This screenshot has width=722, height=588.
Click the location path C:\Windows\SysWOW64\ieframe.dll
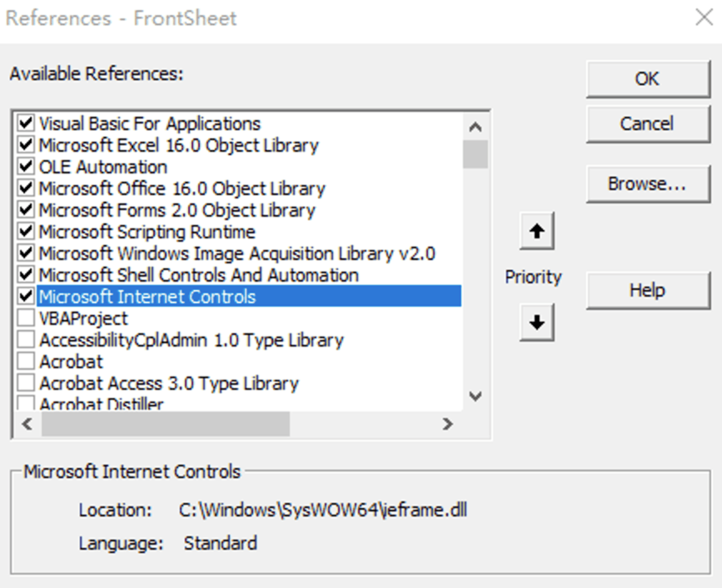323,510
